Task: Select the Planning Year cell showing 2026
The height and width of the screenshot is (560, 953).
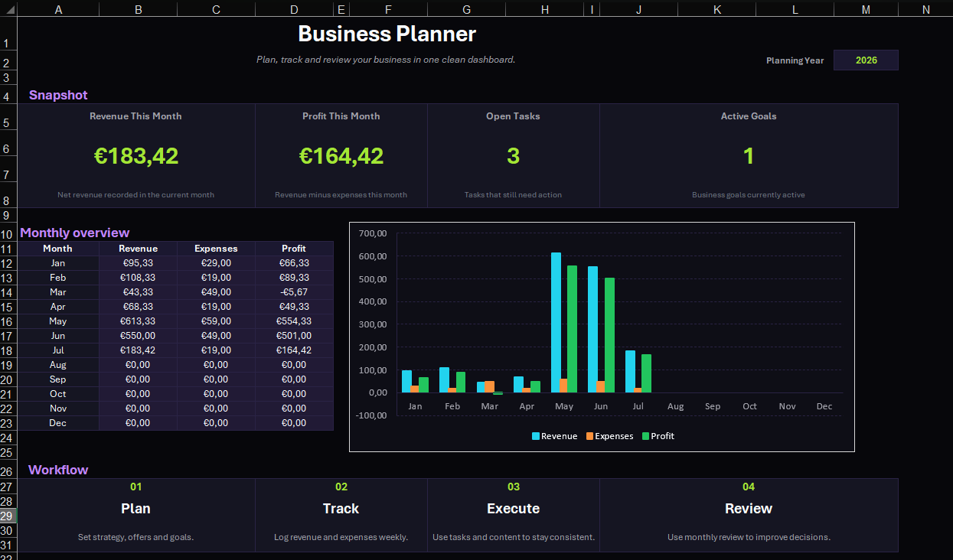Action: (866, 60)
